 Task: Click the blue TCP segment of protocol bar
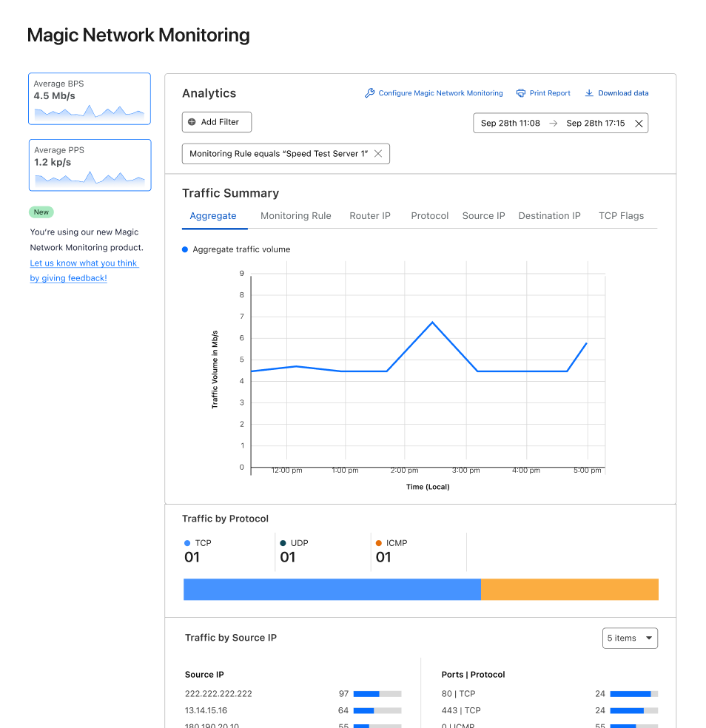(x=332, y=589)
